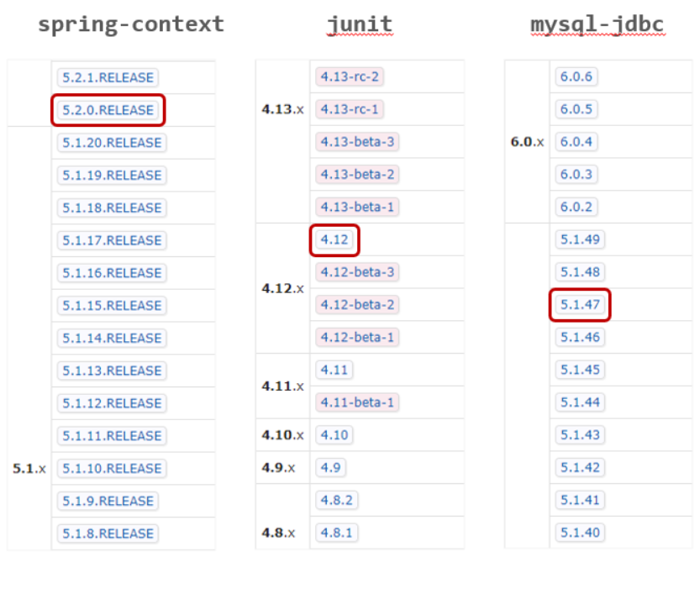700x594 pixels.
Task: Select junit version 4.12
Action: [334, 240]
